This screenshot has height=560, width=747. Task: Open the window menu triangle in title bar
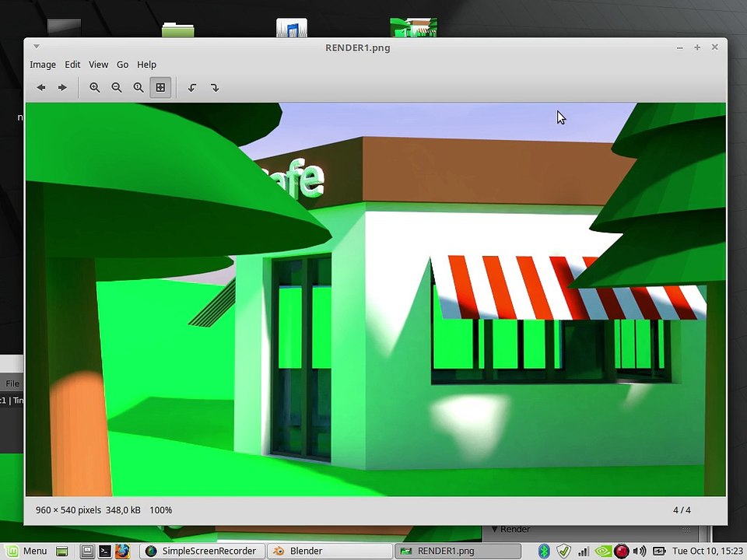pyautogui.click(x=37, y=47)
